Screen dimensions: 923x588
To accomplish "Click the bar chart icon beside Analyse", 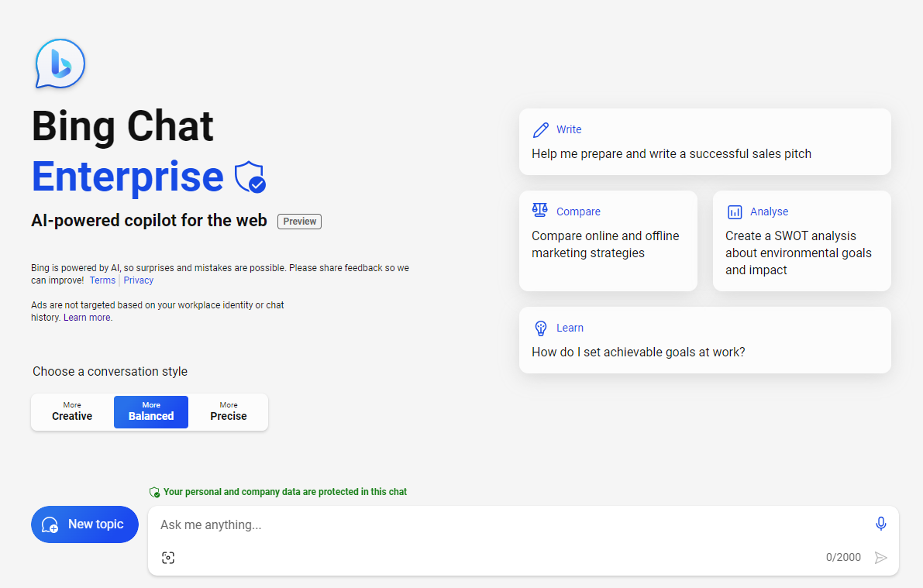I will tap(734, 211).
